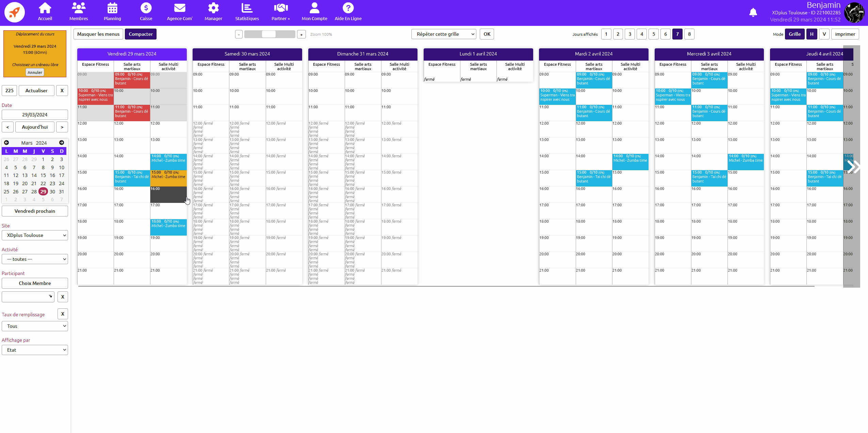The height and width of the screenshot is (433, 868).
Task: Go to next day with > button
Action: [62, 127]
